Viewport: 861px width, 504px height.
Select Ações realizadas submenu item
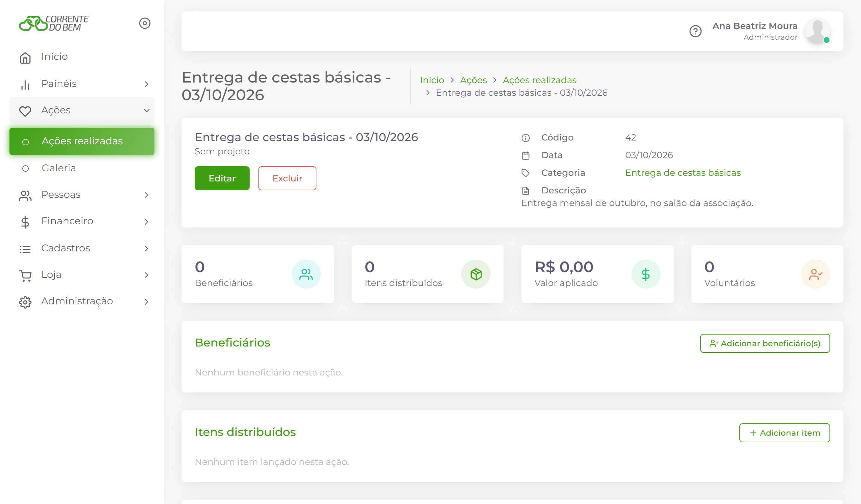pyautogui.click(x=82, y=141)
